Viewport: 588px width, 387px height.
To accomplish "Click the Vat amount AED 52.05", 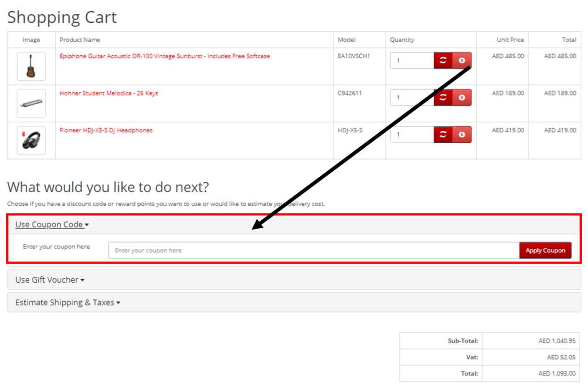I will point(561,357).
